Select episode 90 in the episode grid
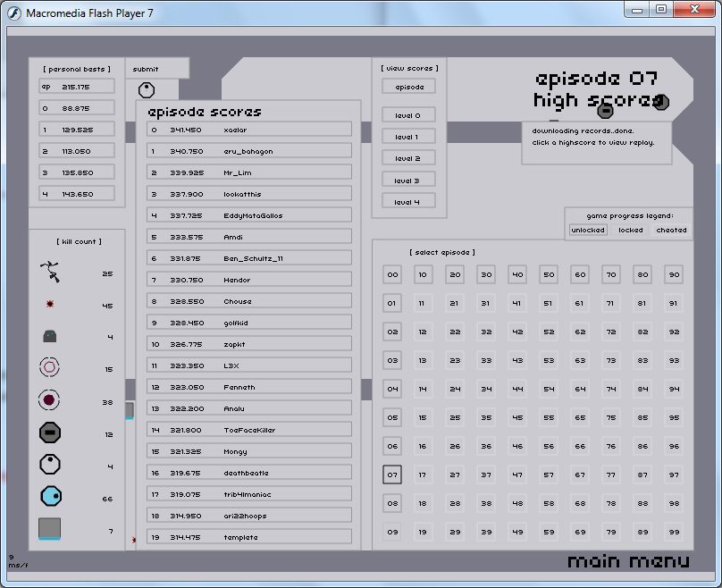 pos(673,275)
